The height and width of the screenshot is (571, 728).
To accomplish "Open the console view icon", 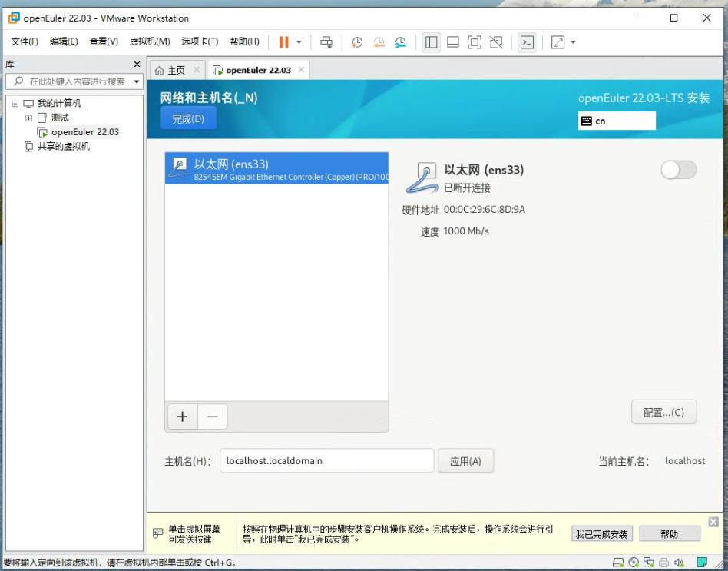I will (527, 42).
